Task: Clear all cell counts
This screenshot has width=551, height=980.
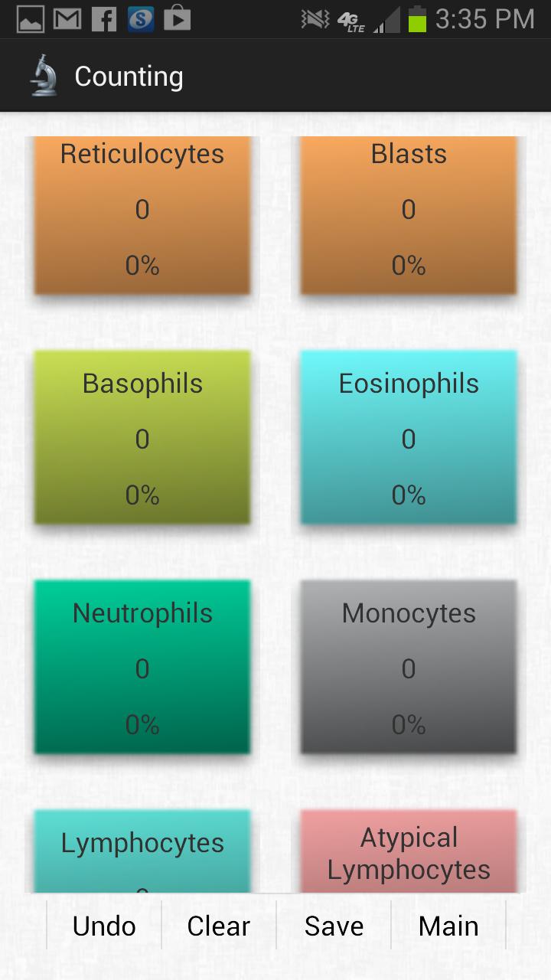Action: click(x=219, y=926)
